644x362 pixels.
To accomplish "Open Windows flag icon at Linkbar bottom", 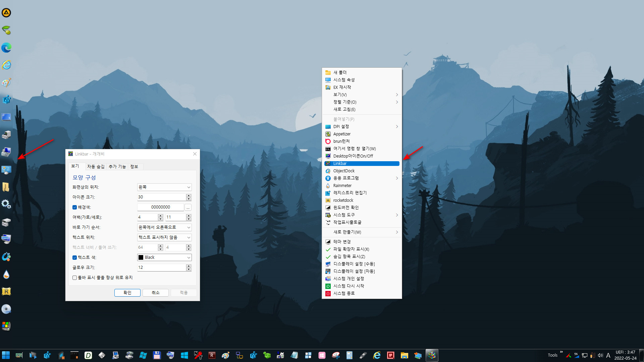I will click(6, 326).
